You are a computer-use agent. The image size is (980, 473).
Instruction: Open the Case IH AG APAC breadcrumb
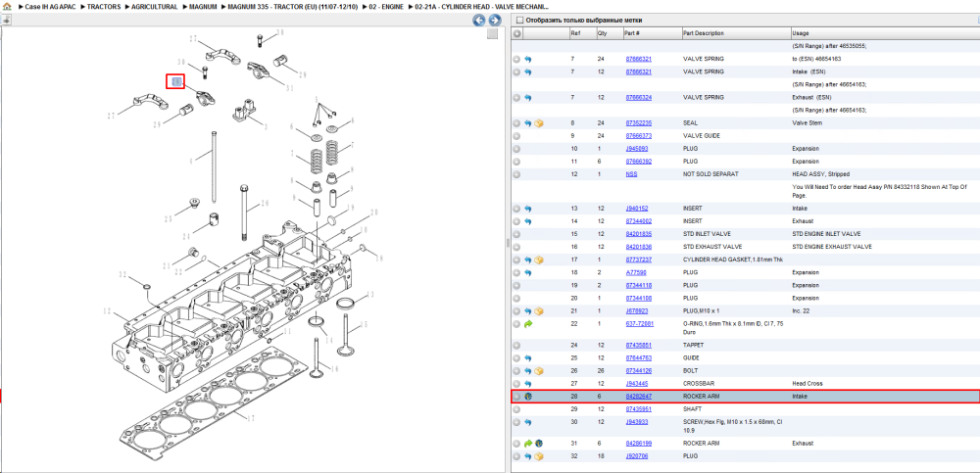(50, 6)
